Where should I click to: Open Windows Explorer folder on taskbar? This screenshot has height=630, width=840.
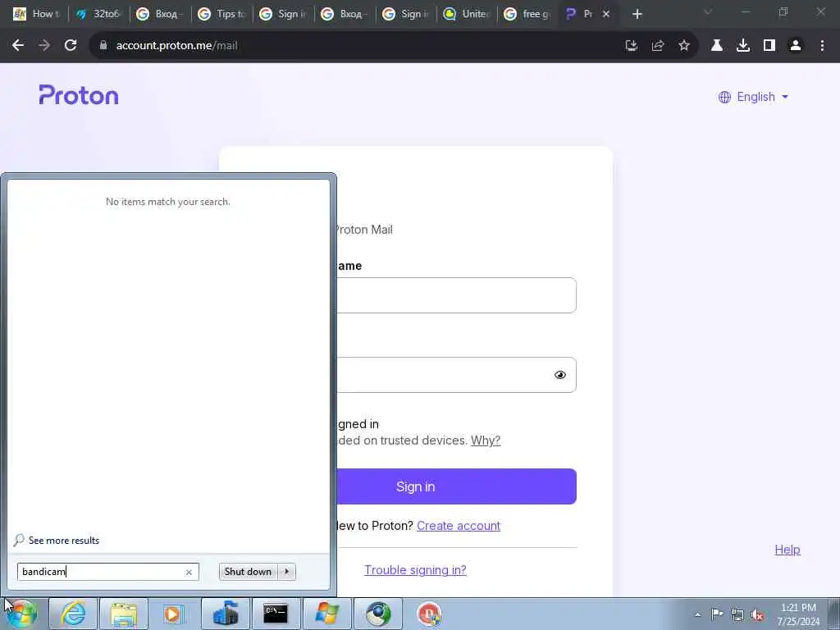(x=124, y=614)
